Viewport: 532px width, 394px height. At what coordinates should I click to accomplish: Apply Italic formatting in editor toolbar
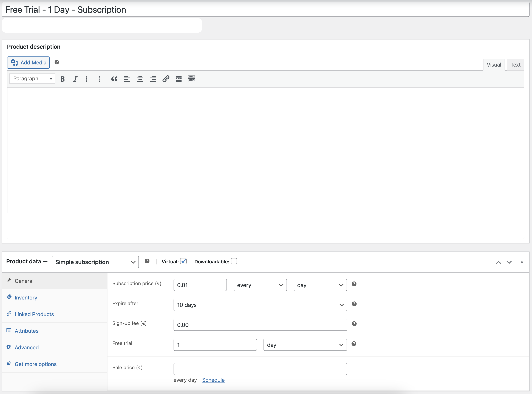pyautogui.click(x=75, y=79)
